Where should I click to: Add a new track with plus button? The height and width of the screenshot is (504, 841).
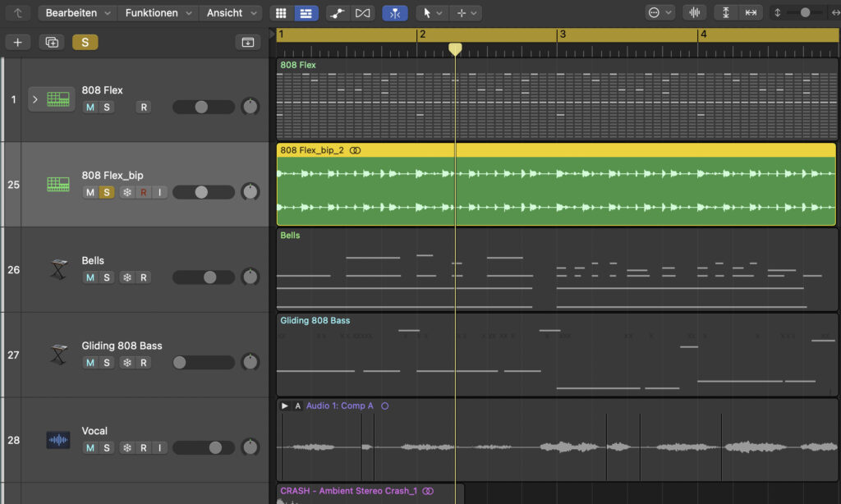tap(18, 42)
